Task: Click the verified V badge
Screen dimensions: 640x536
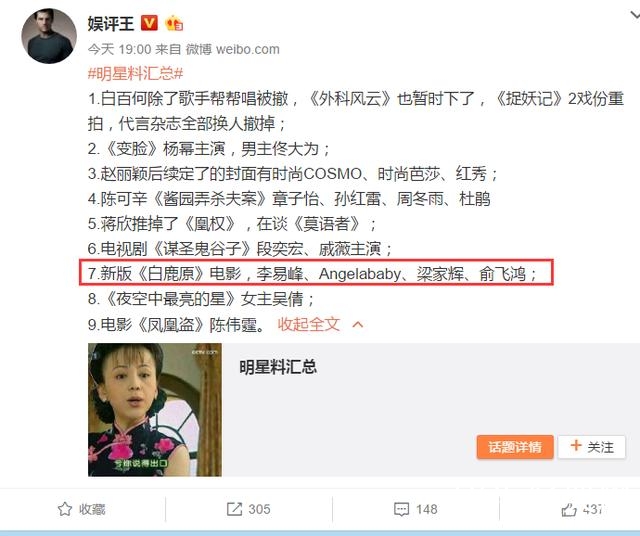Action: pos(149,23)
